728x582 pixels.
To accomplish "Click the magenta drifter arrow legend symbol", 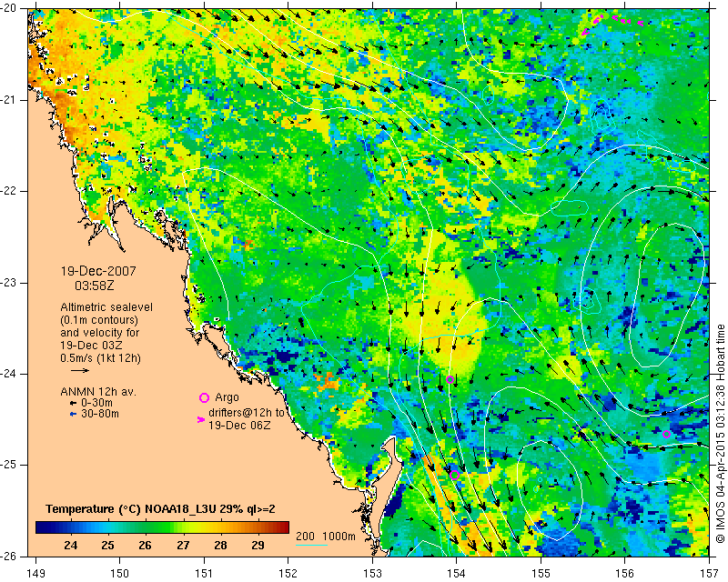I will (x=201, y=419).
